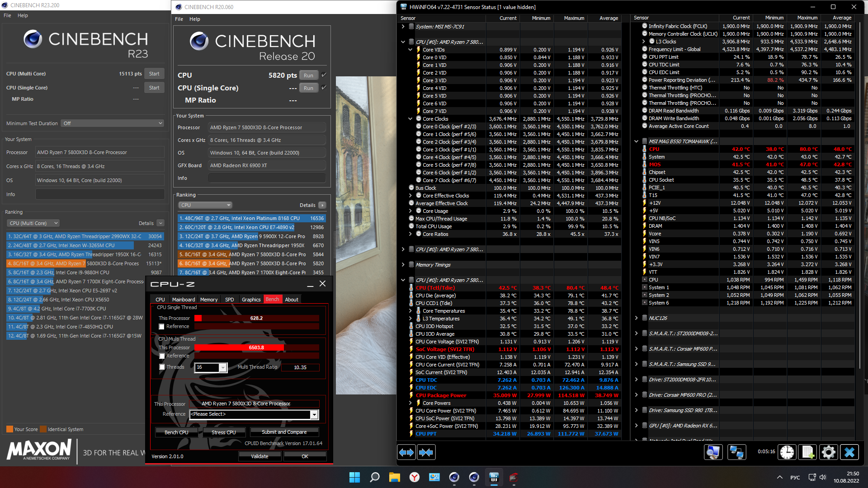Open File Explorer from the taskbar
Image resolution: width=868 pixels, height=488 pixels.
pyautogui.click(x=394, y=477)
